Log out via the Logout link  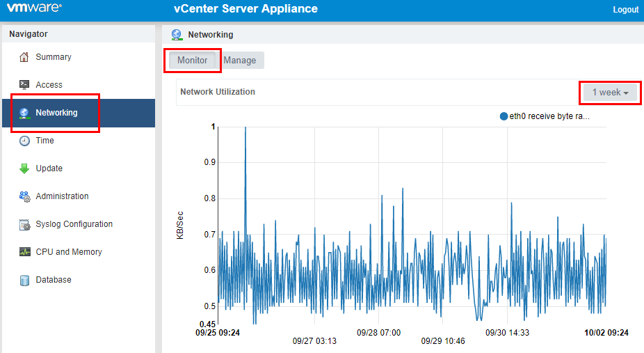pos(625,10)
